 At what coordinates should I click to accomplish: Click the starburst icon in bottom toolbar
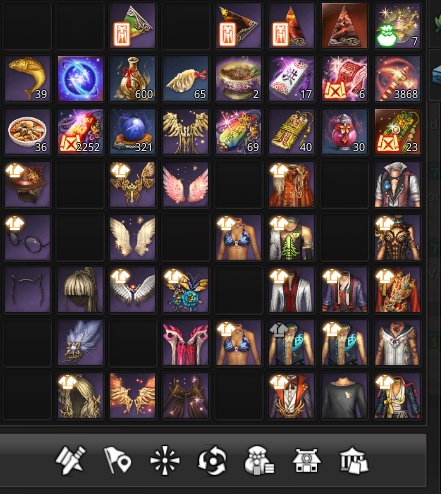coord(165,461)
